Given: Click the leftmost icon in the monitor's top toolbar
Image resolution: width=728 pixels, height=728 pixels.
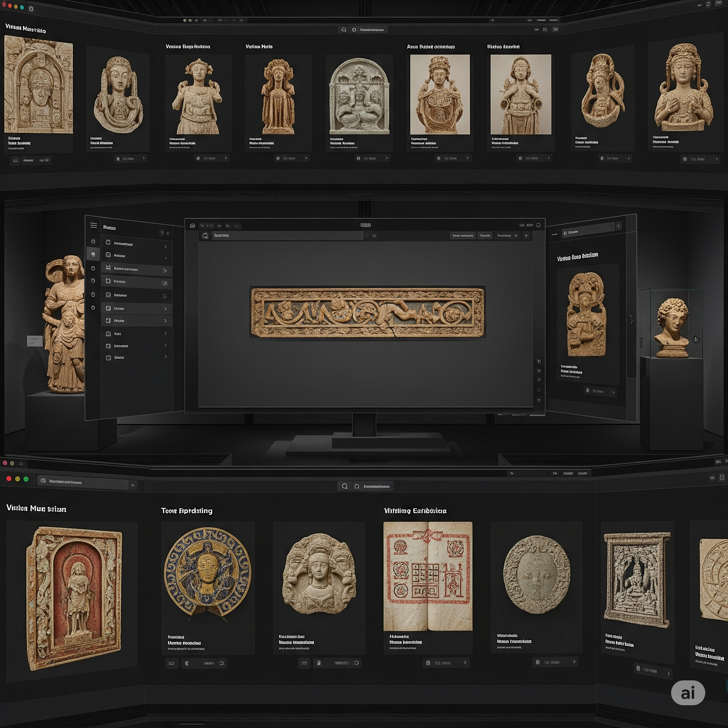Looking at the screenshot, I should coord(192,225).
